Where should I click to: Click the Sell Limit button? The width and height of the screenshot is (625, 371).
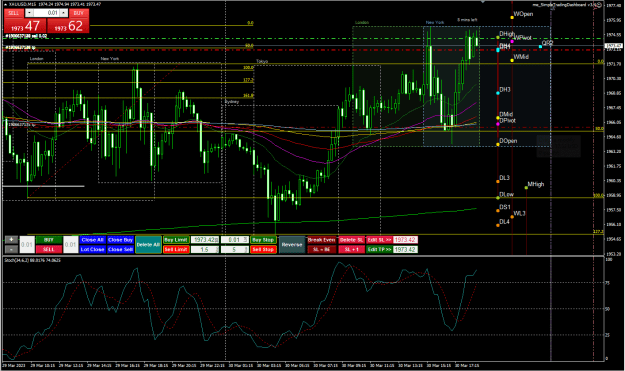pyautogui.click(x=176, y=249)
